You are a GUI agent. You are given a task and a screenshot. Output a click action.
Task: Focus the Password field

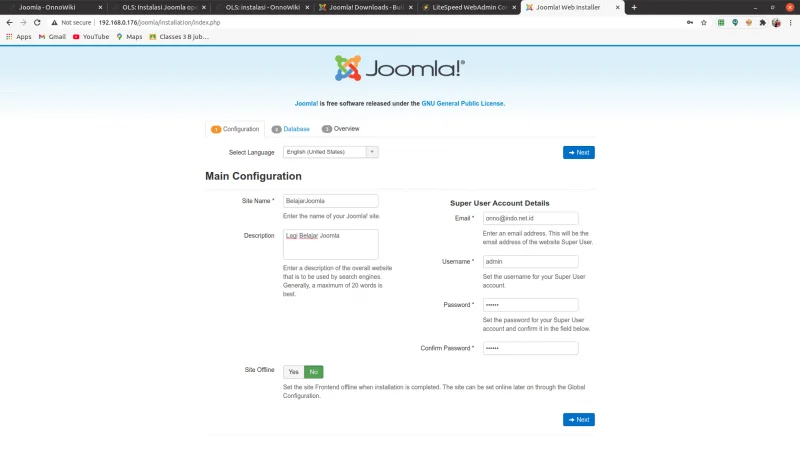click(x=531, y=305)
